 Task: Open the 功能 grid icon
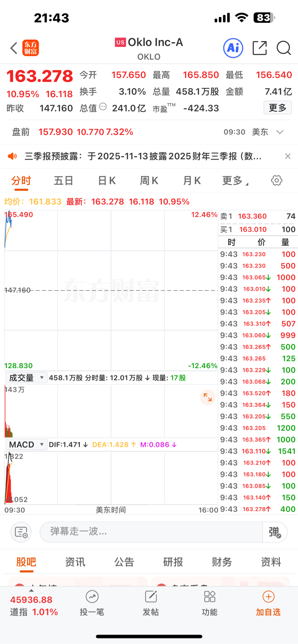click(x=210, y=597)
